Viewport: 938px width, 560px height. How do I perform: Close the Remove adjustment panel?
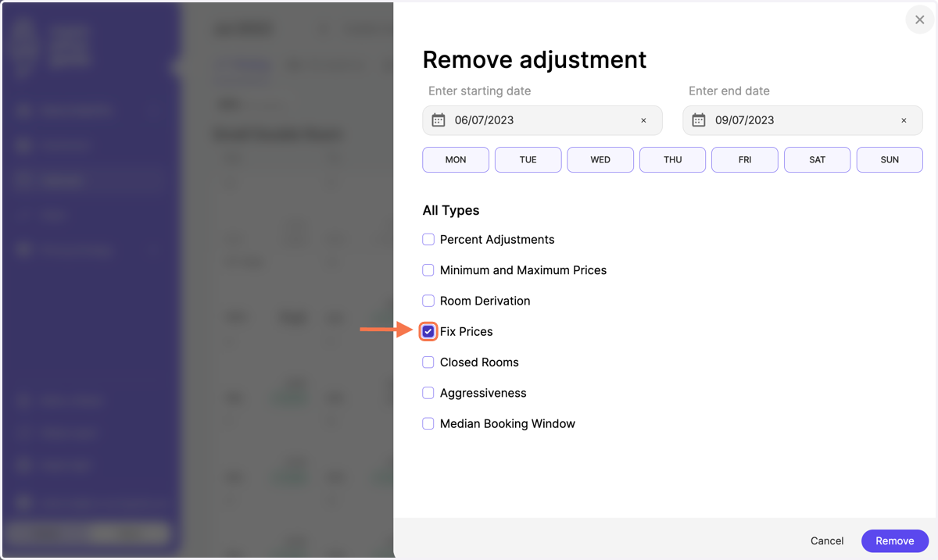point(919,20)
